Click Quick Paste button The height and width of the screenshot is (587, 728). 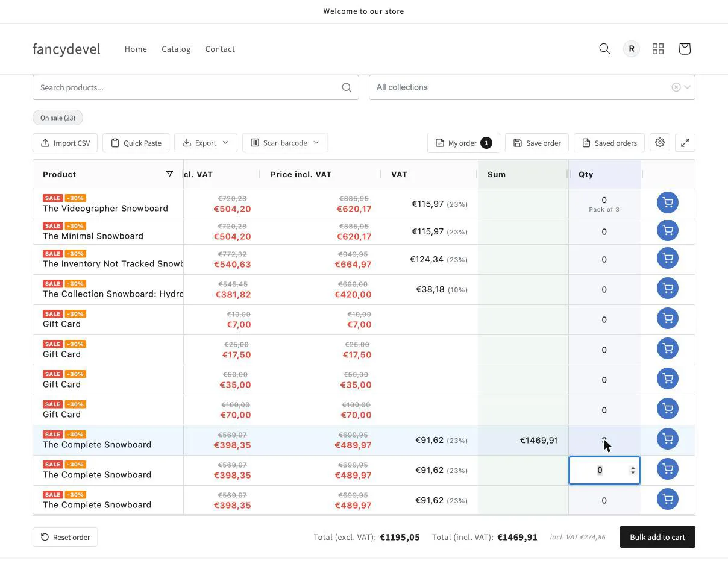tap(136, 143)
